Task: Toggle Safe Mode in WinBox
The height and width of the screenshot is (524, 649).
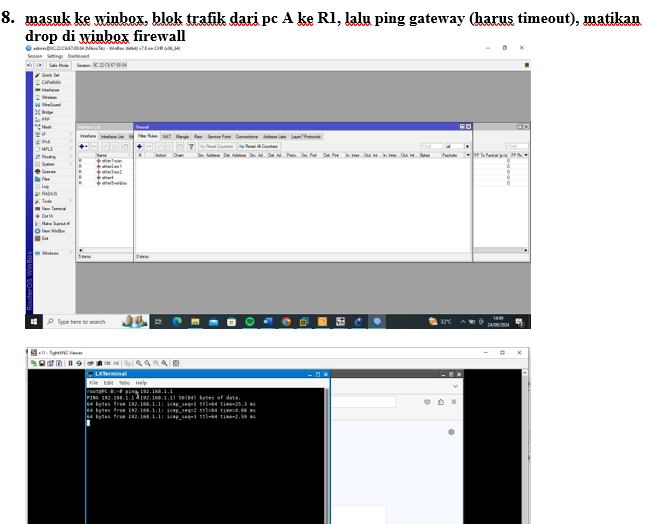Action: (x=59, y=65)
